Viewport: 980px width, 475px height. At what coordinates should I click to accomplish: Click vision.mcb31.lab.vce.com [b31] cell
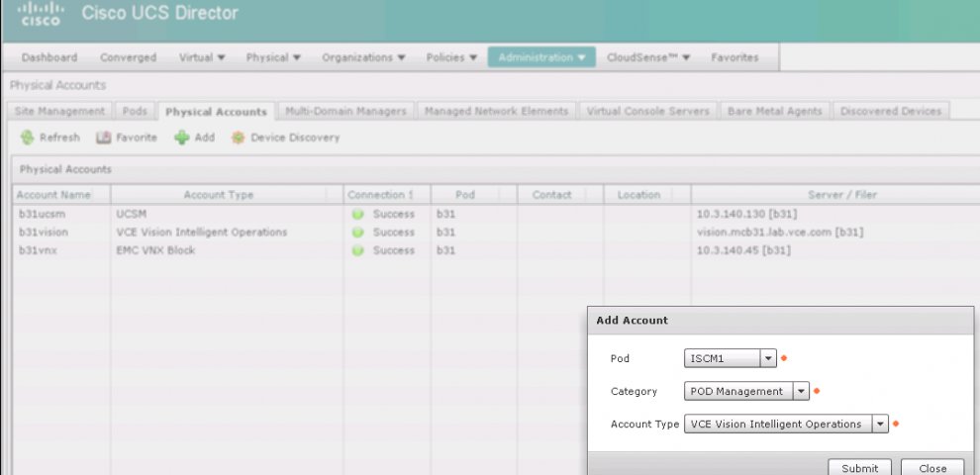(780, 233)
